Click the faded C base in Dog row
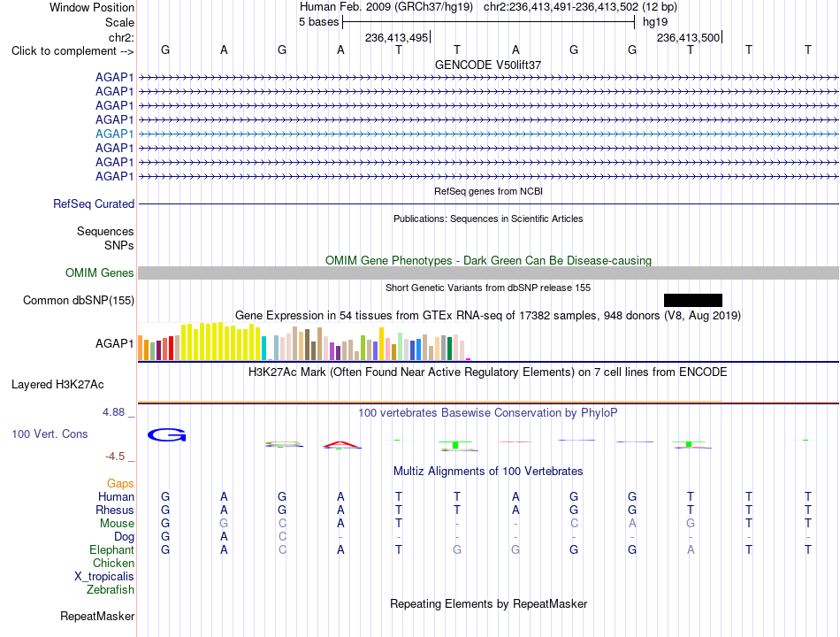This screenshot has width=840, height=637. [282, 537]
